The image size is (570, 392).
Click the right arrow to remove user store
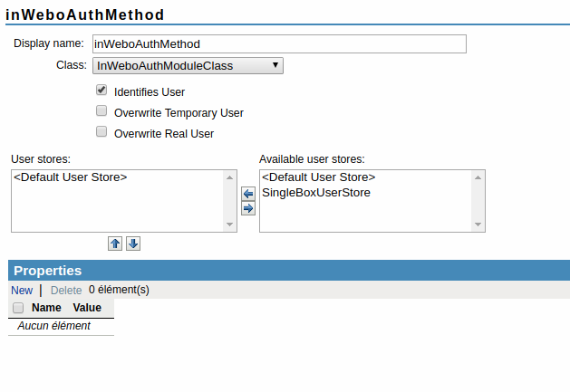pyautogui.click(x=248, y=208)
